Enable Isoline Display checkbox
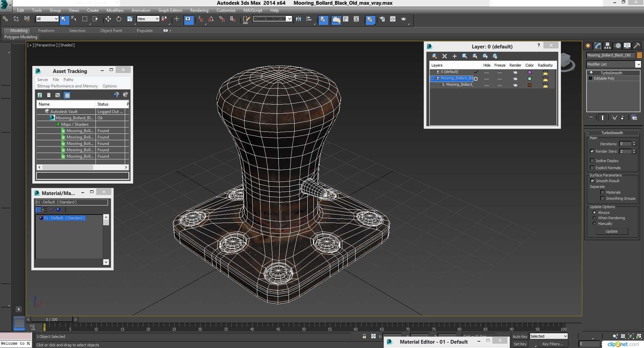 (592, 161)
